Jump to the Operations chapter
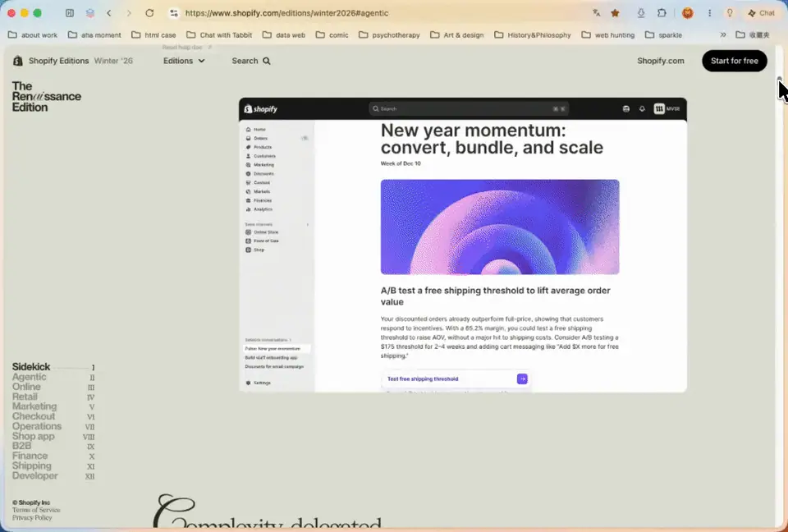The height and width of the screenshot is (532, 788). pos(53,426)
